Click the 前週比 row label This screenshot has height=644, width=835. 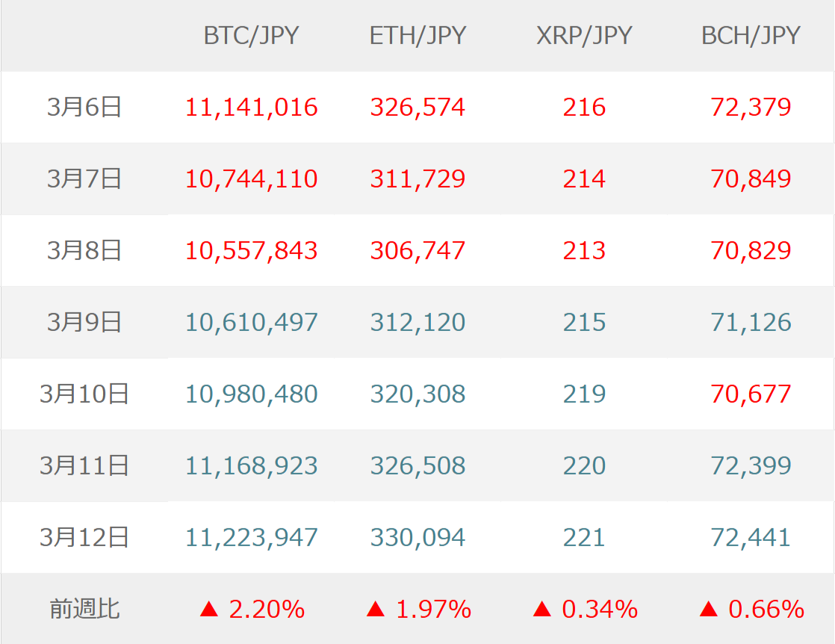pos(84,610)
